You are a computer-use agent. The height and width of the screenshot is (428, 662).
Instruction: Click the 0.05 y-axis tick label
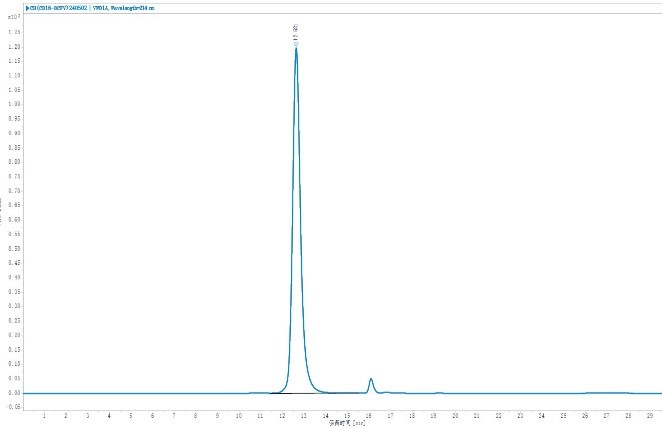click(14, 378)
